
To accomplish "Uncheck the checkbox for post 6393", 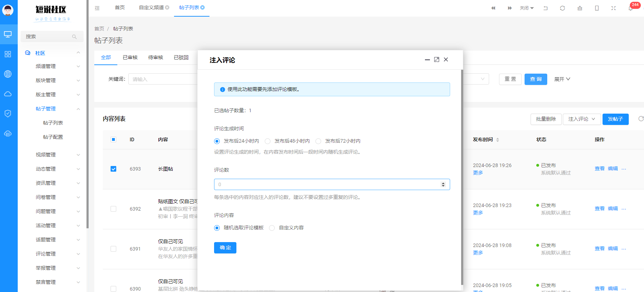I will click(113, 169).
